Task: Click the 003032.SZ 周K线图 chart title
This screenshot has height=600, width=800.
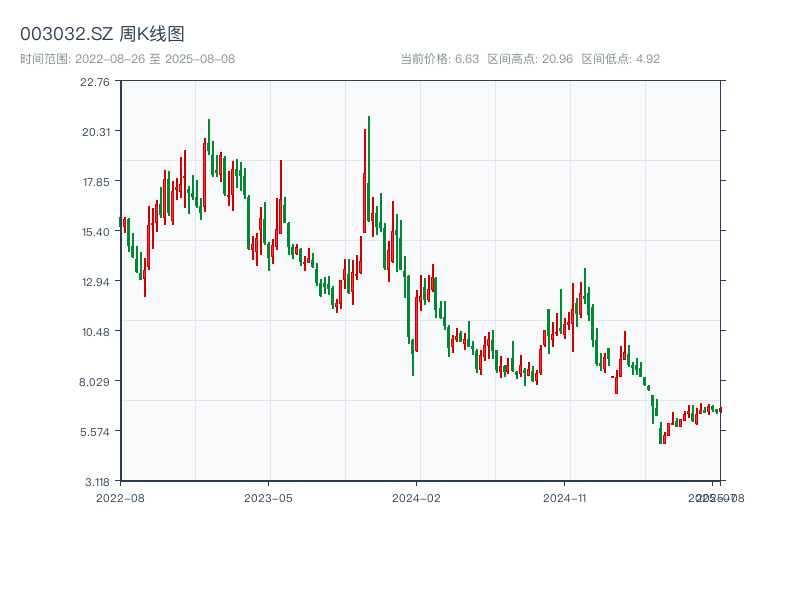Action: [102, 35]
